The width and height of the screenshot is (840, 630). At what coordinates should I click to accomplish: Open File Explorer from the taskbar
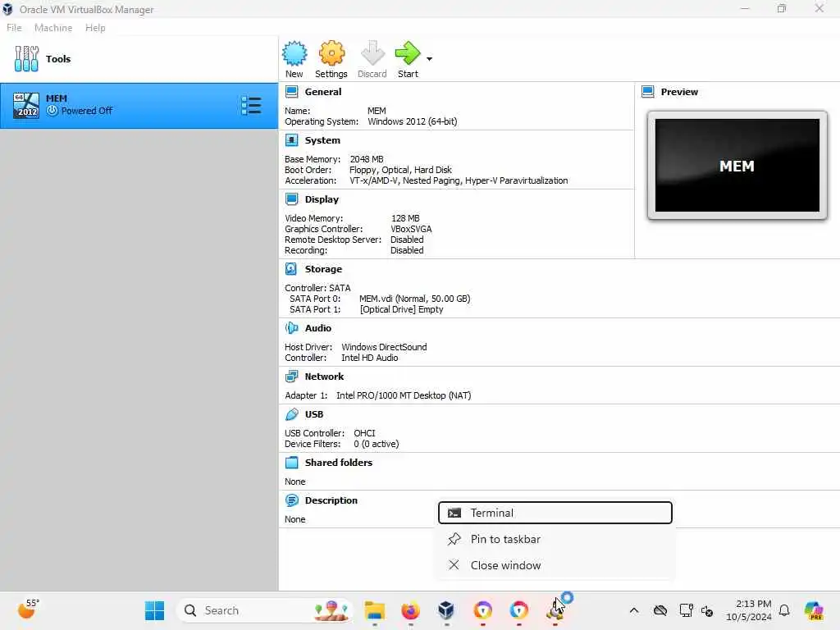click(x=374, y=610)
